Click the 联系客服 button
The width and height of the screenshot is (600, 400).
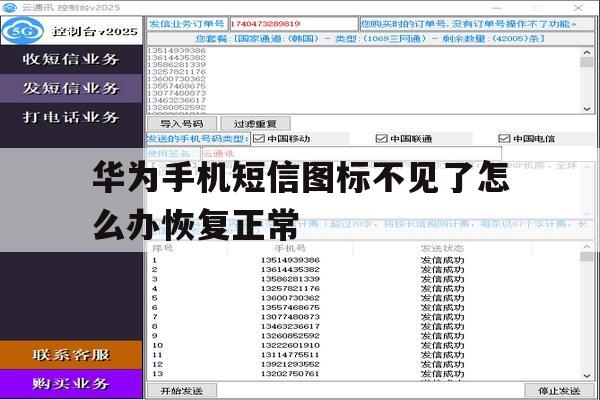[x=71, y=355]
